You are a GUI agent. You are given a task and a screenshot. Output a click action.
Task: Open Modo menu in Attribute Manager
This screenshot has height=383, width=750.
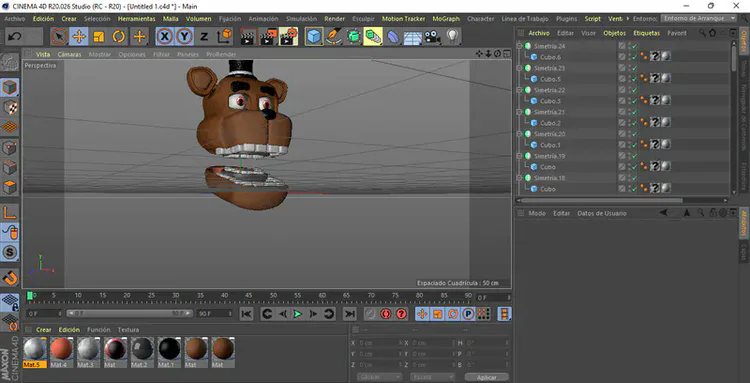coord(537,213)
